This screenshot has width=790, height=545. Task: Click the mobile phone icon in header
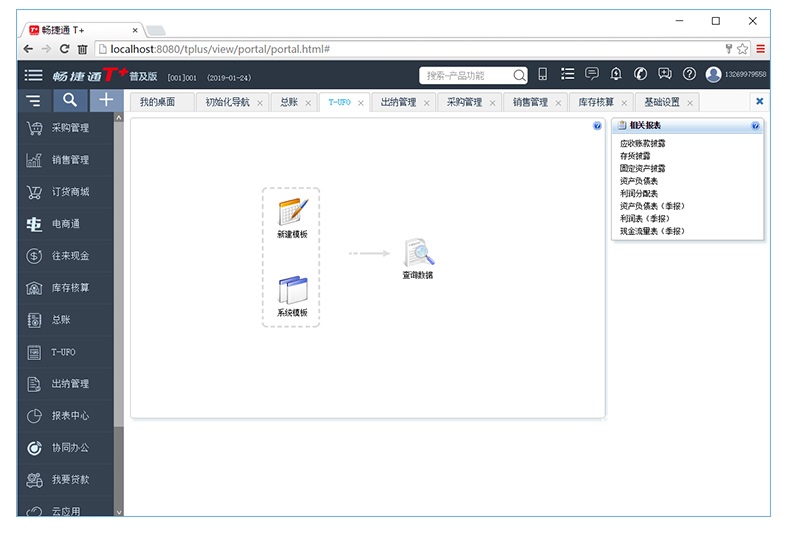(543, 74)
